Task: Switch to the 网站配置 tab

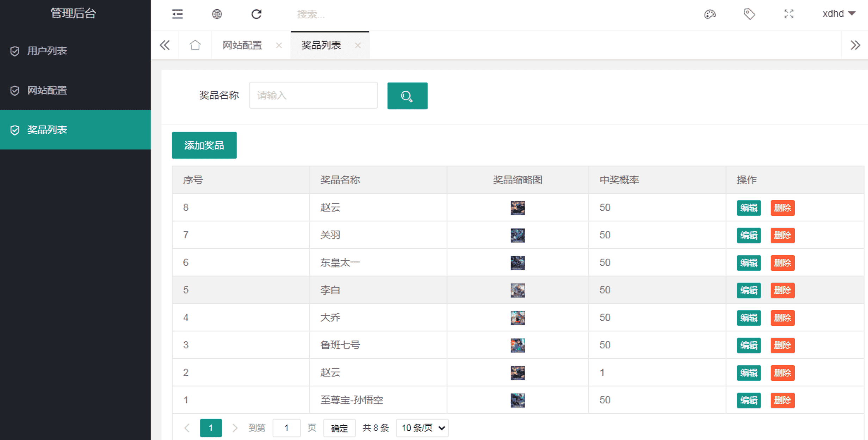Action: point(242,45)
